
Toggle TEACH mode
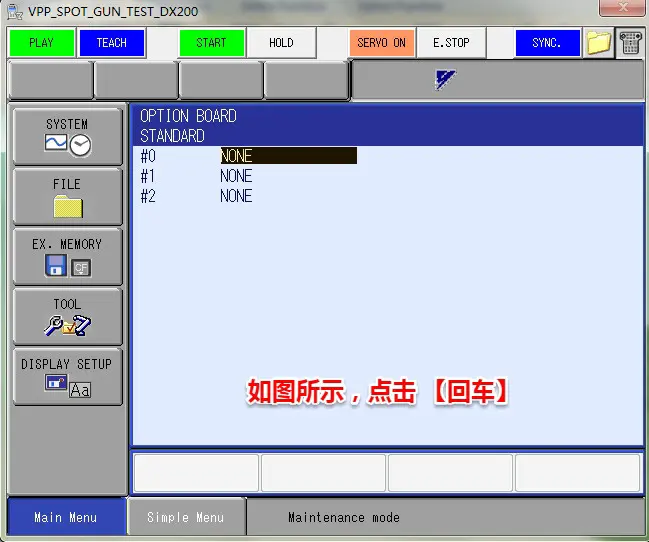click(x=111, y=43)
